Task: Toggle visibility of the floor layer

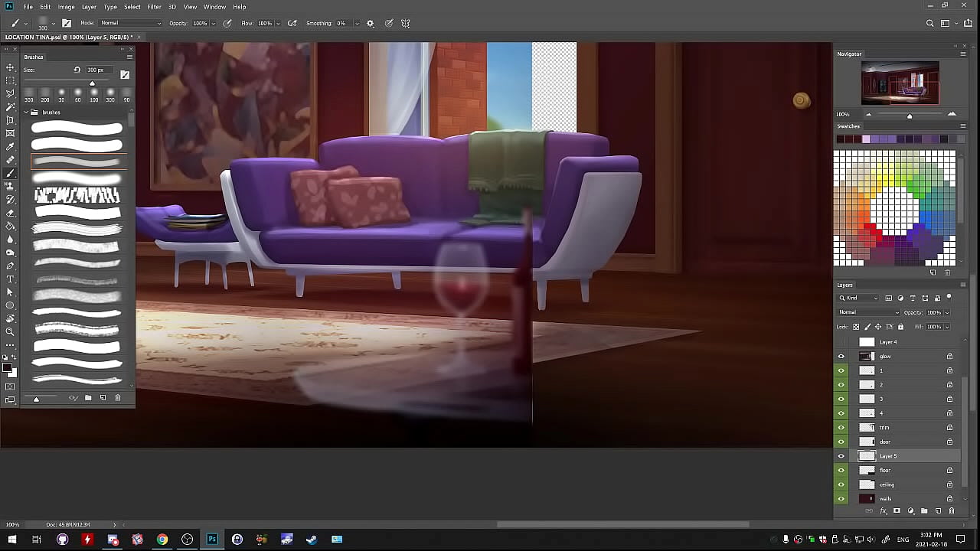Action: click(841, 471)
